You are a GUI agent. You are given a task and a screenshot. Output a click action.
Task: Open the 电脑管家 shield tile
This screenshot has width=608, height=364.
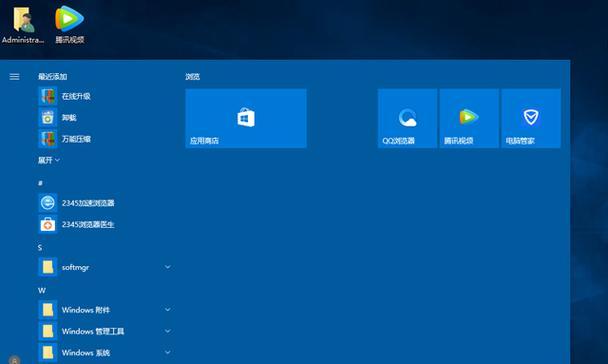[x=531, y=118]
